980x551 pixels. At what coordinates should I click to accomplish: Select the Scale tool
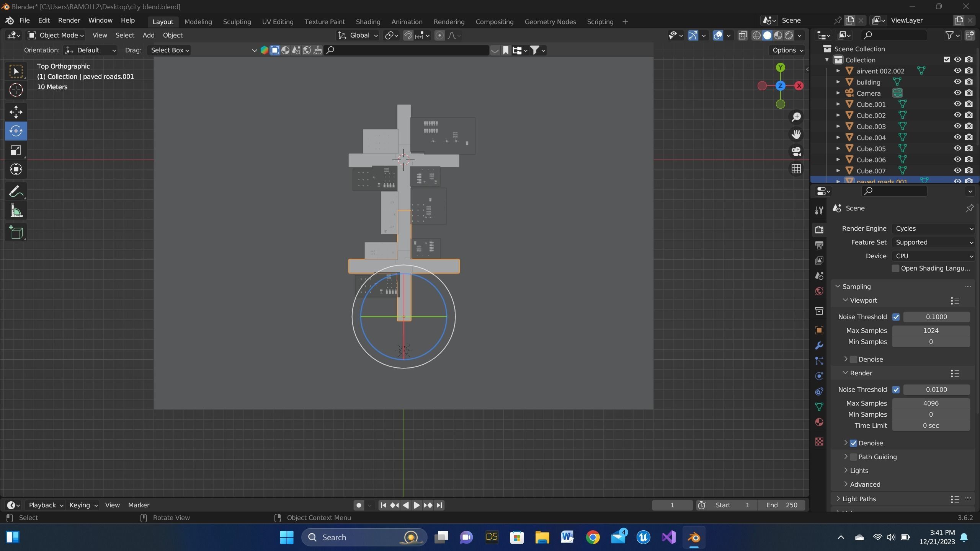16,150
